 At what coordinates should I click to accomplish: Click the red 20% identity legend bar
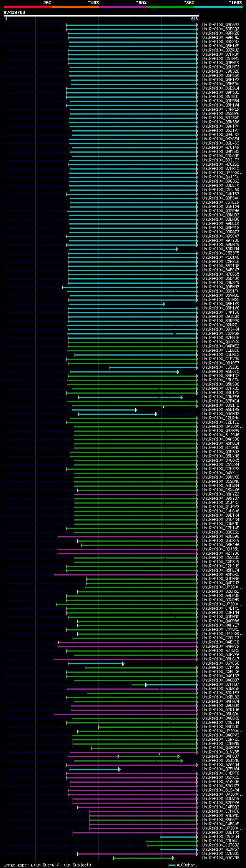27,7
